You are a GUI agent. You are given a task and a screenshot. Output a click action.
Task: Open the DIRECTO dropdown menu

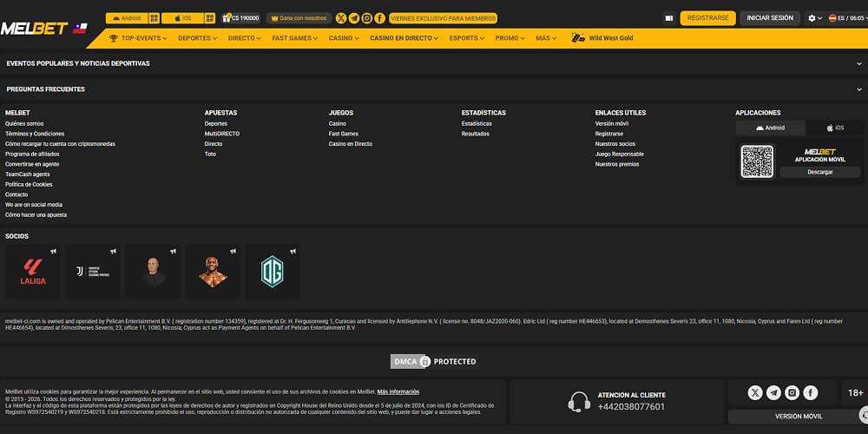click(x=244, y=38)
